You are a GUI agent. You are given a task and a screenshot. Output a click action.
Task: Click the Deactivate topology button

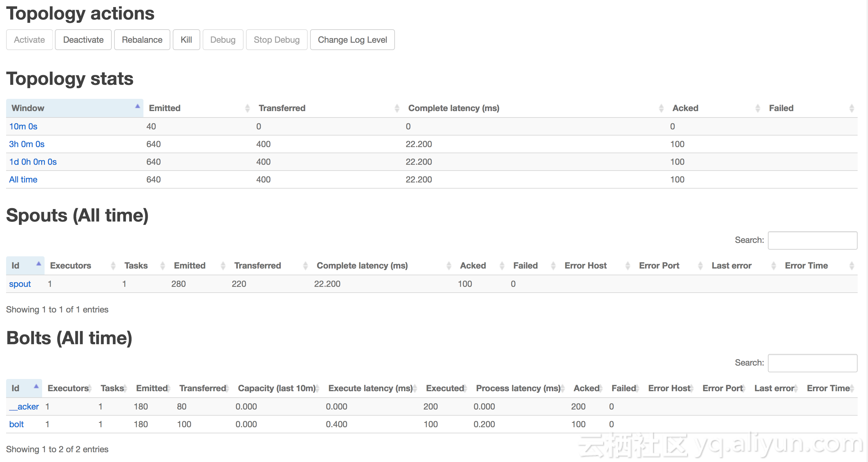pos(83,40)
